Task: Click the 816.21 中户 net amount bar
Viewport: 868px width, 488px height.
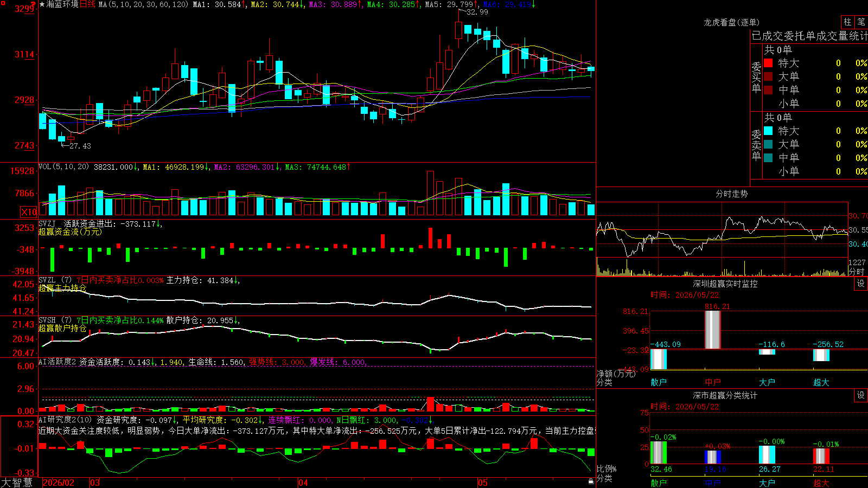Action: [713, 330]
